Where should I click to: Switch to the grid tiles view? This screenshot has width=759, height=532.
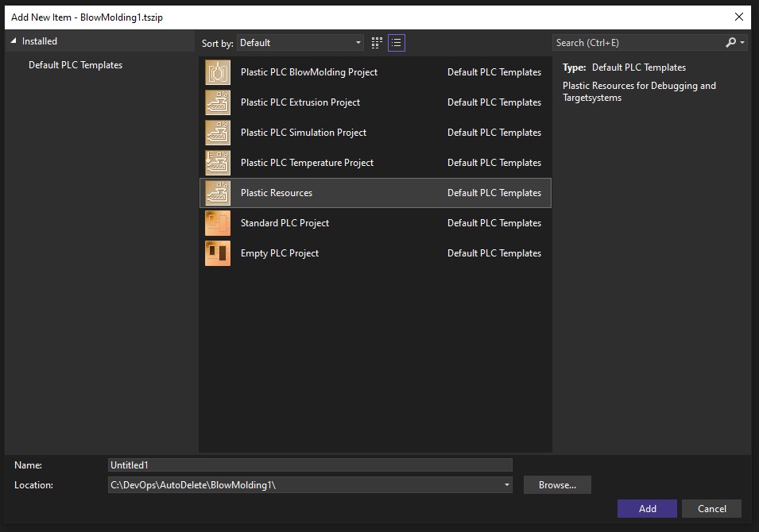coord(377,43)
